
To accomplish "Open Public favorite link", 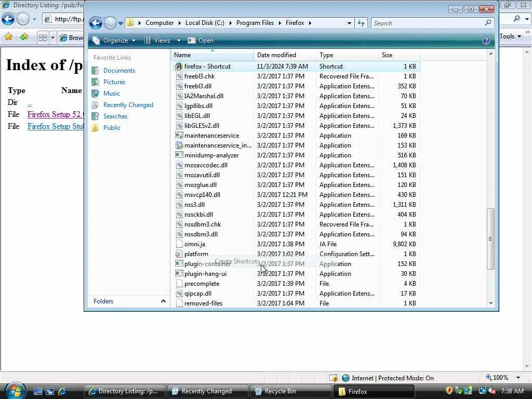I will [x=112, y=128].
